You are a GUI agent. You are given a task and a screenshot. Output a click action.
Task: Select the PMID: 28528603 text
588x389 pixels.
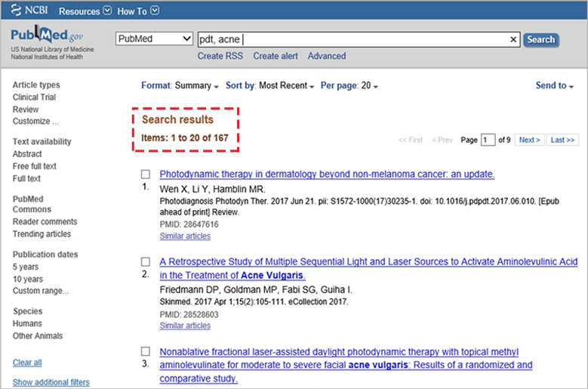click(189, 314)
